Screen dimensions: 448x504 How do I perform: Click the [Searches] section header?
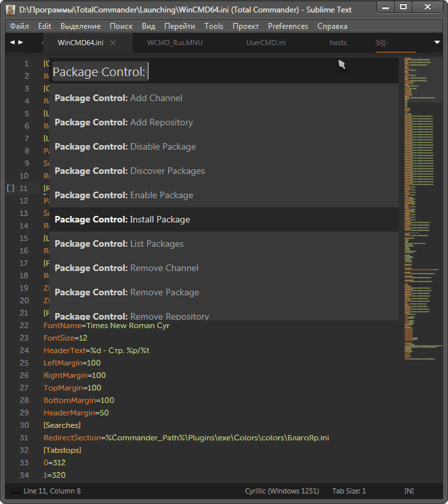click(x=62, y=425)
